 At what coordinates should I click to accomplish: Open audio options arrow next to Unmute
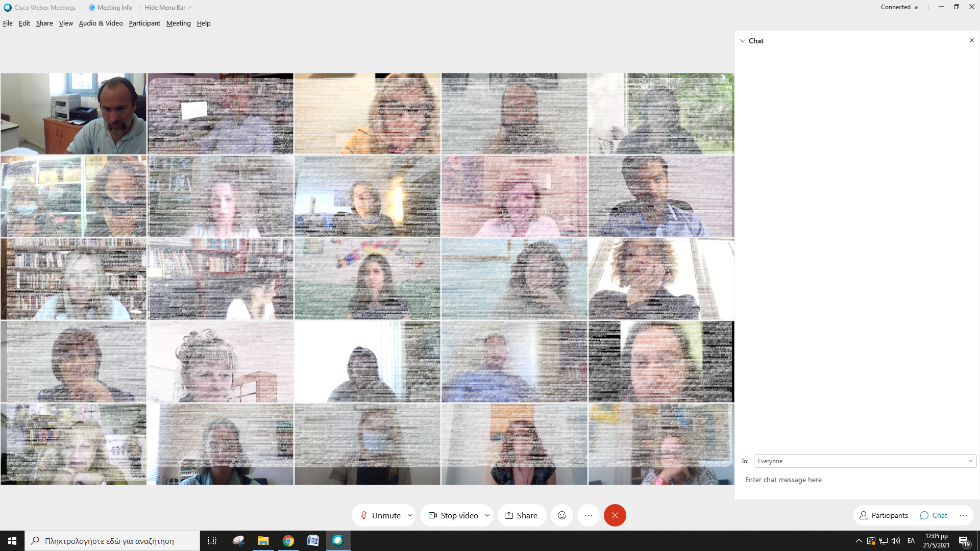tap(410, 515)
